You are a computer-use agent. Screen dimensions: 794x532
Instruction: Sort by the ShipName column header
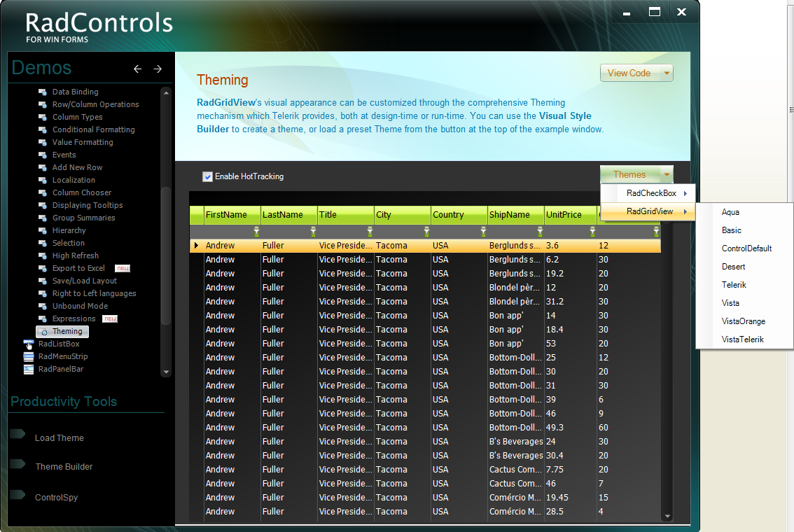(x=515, y=215)
